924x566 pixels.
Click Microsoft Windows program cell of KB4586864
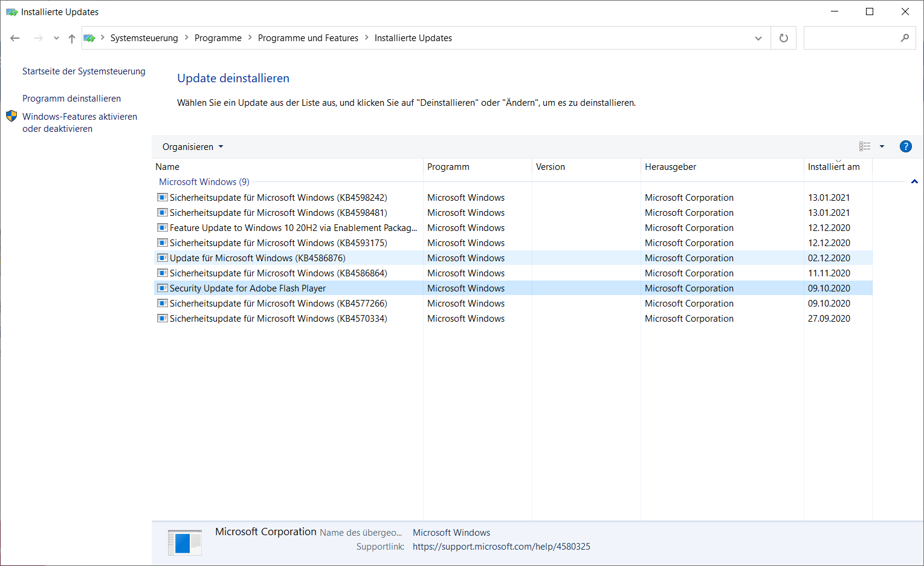(x=466, y=273)
